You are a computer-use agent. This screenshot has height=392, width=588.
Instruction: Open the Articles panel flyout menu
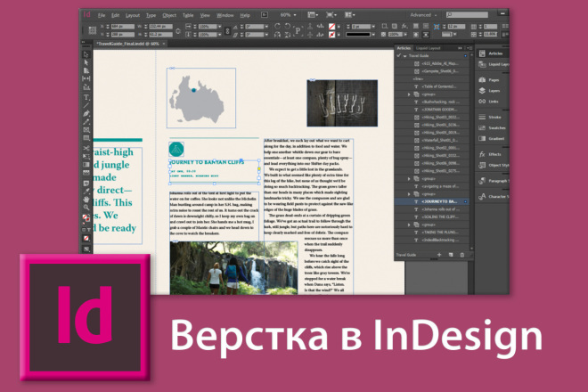(x=469, y=48)
